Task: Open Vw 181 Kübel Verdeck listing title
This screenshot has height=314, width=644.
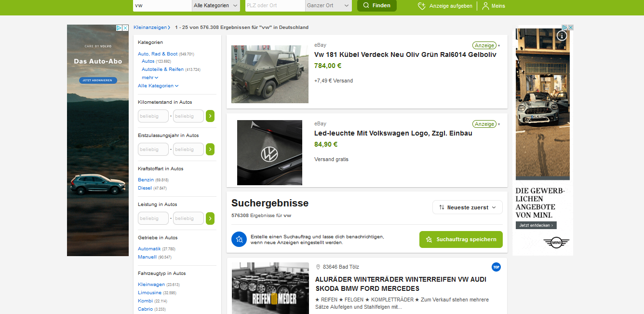Action: tap(405, 55)
